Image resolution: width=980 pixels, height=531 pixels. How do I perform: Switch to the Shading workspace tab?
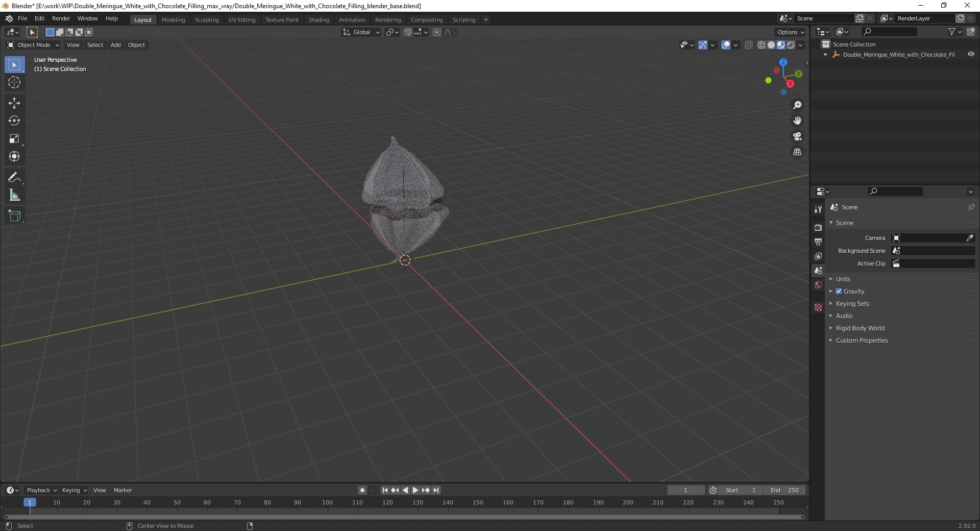318,20
